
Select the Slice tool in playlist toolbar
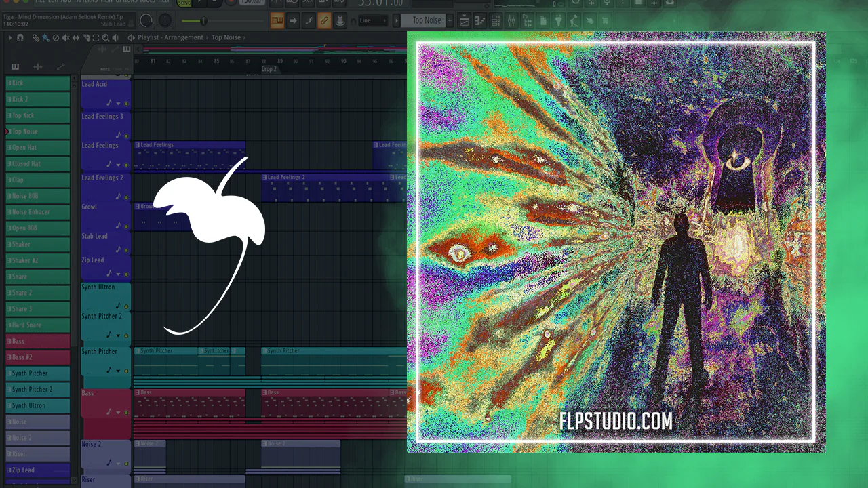point(86,38)
